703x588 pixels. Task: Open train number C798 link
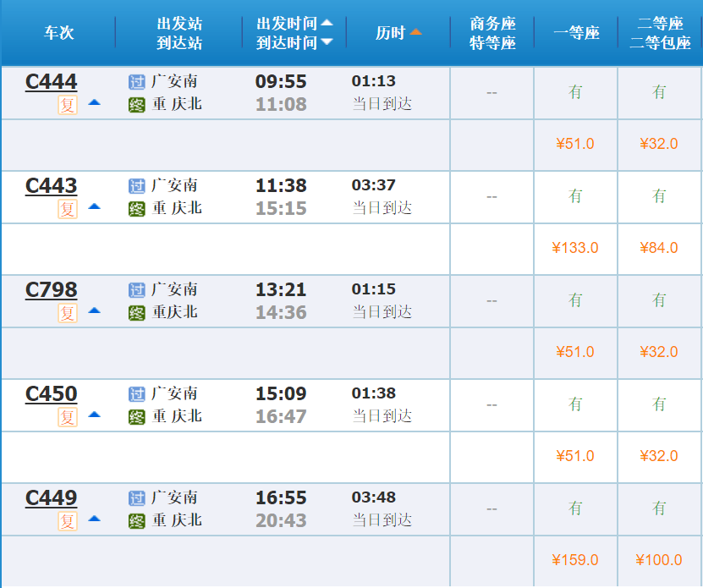tap(51, 290)
